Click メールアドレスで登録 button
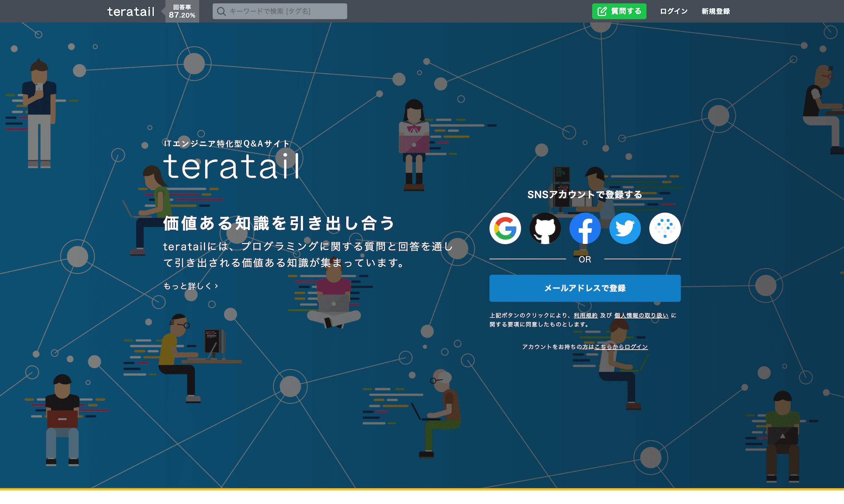This screenshot has height=504, width=844. coord(585,288)
